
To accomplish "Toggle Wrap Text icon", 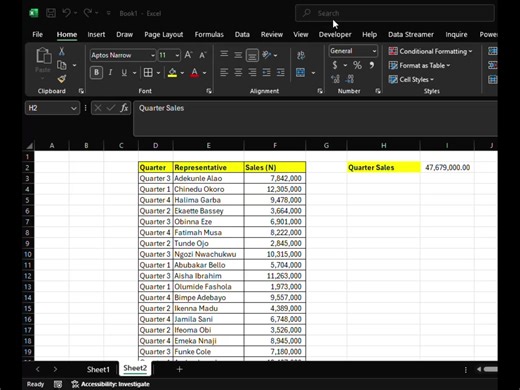I will pyautogui.click(x=301, y=55).
